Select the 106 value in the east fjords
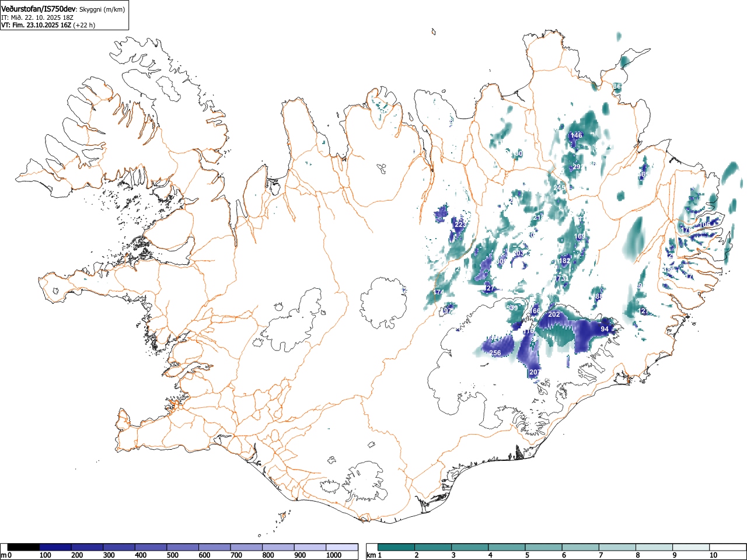747x560 pixels. [x=706, y=225]
